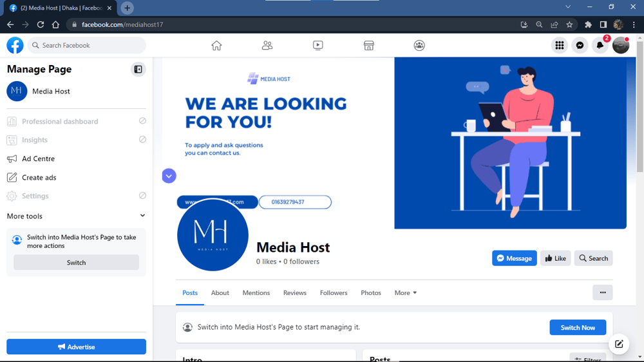Click the Media Host name in sidebar
The image size is (644, 362).
tap(51, 91)
